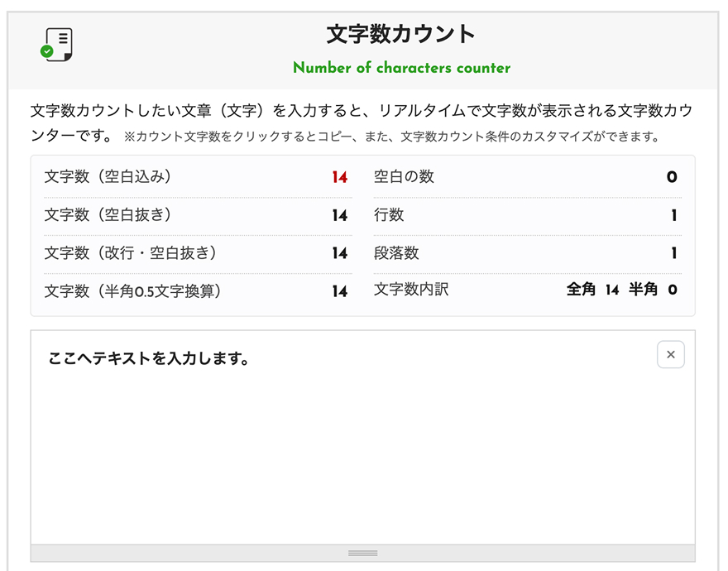Copy the 文字数（半角0.5文字換算） count value

click(340, 291)
